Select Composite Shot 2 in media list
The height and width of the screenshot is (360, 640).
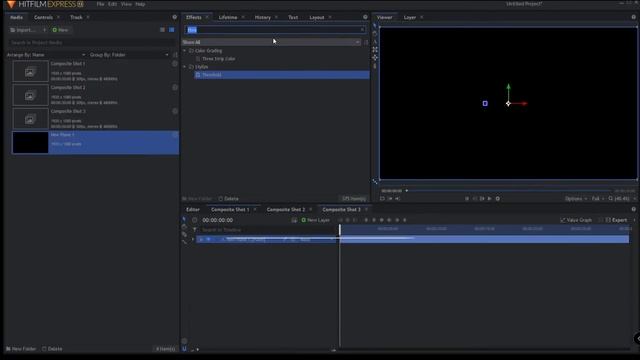coord(96,95)
